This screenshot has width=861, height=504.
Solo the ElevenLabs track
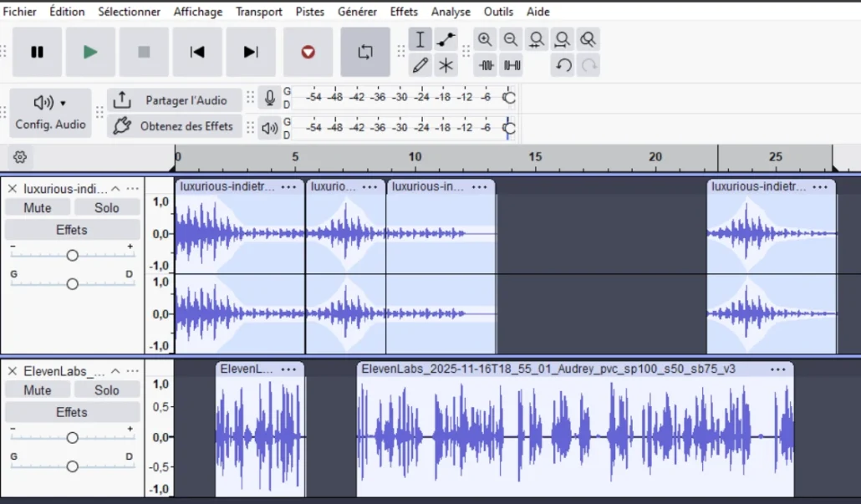click(x=107, y=389)
